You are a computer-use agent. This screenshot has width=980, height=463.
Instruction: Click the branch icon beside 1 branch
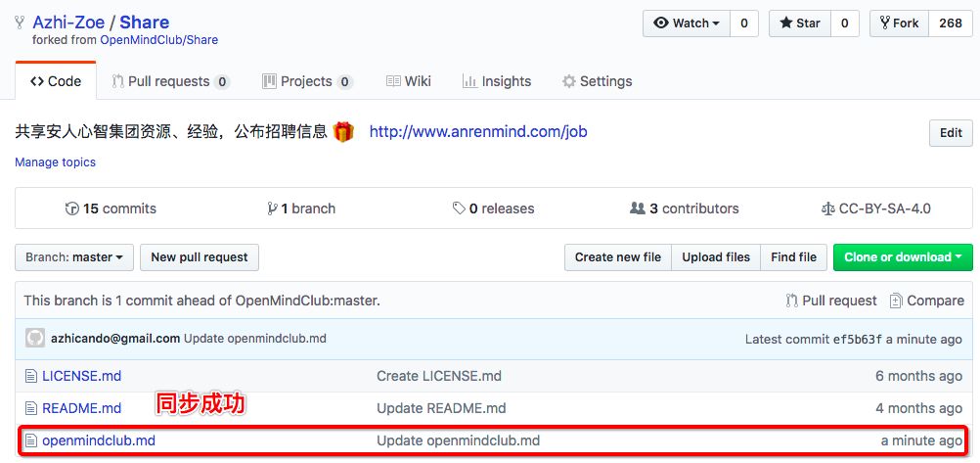(272, 208)
